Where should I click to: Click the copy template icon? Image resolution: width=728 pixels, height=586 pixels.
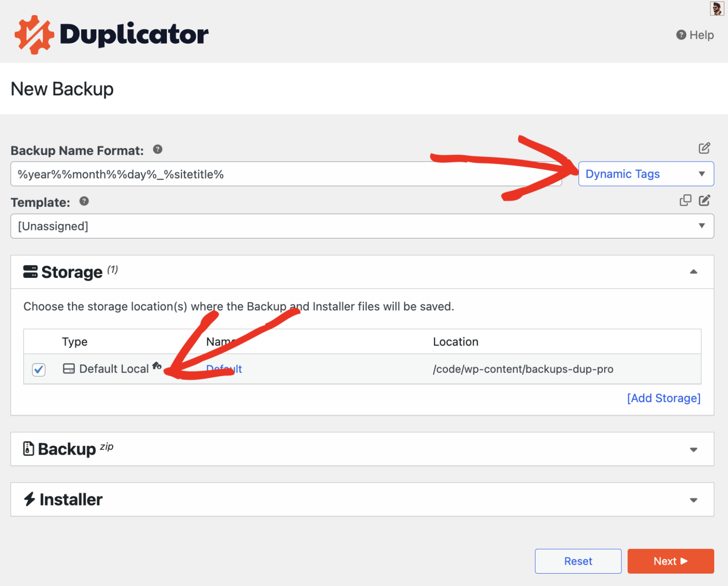pyautogui.click(x=685, y=200)
